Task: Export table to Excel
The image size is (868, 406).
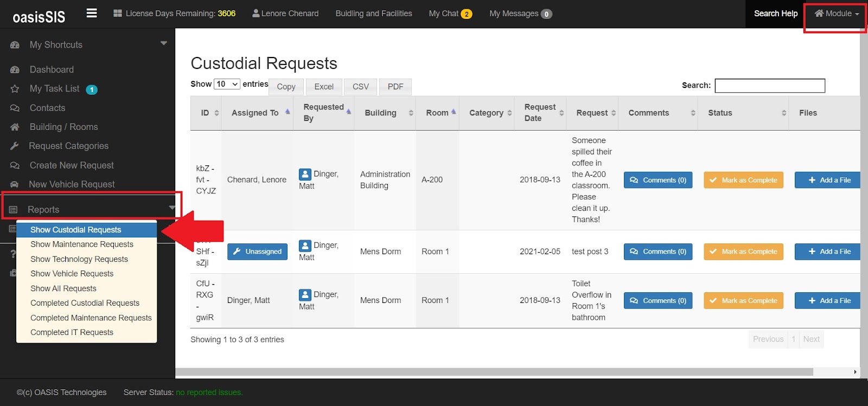Action: pyautogui.click(x=324, y=87)
